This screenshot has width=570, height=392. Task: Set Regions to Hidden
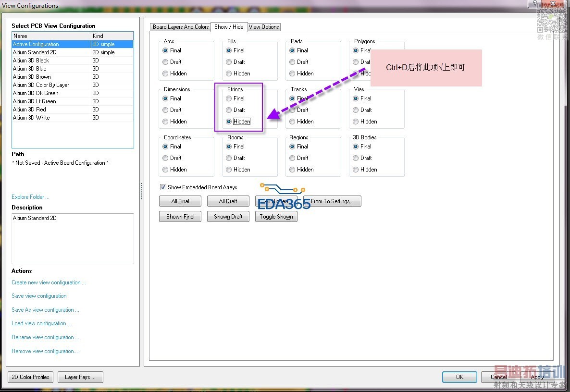[292, 170]
